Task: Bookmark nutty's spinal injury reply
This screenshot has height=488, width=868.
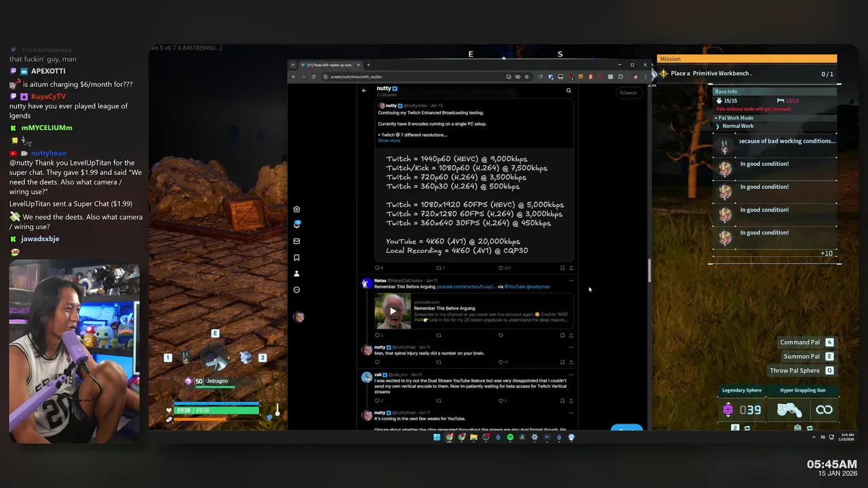Action: 562,362
